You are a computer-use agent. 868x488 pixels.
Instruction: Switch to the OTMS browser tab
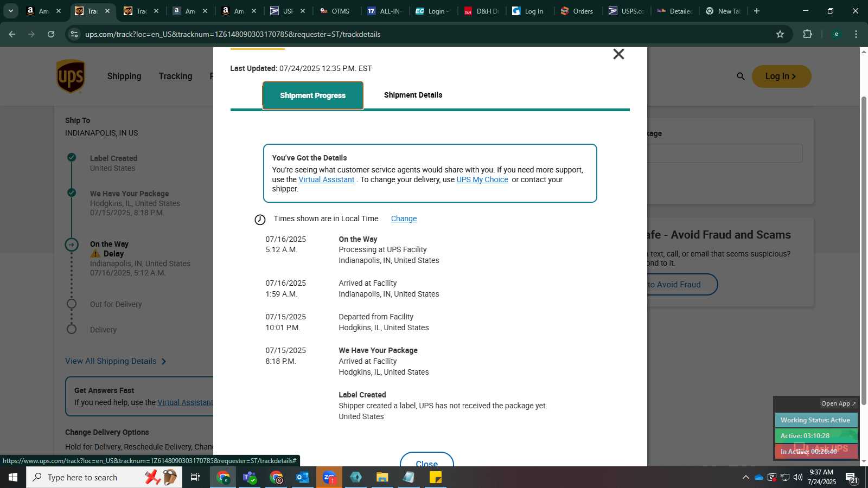[337, 11]
